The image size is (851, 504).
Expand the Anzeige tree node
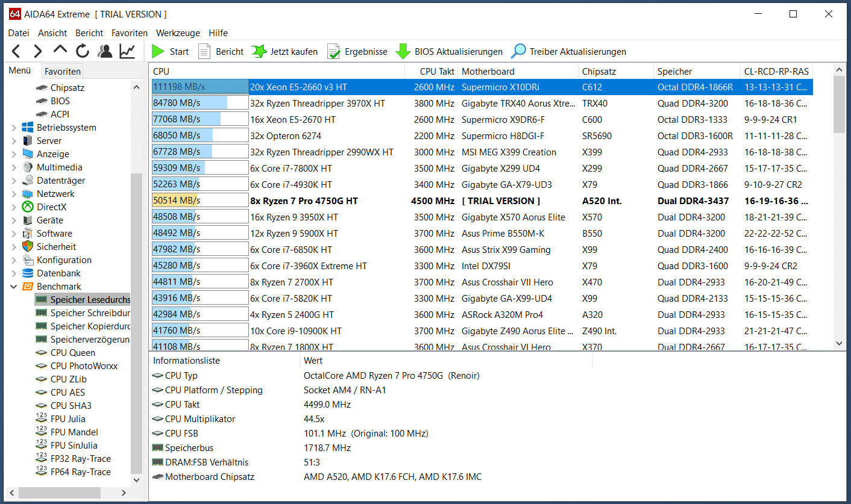[14, 154]
